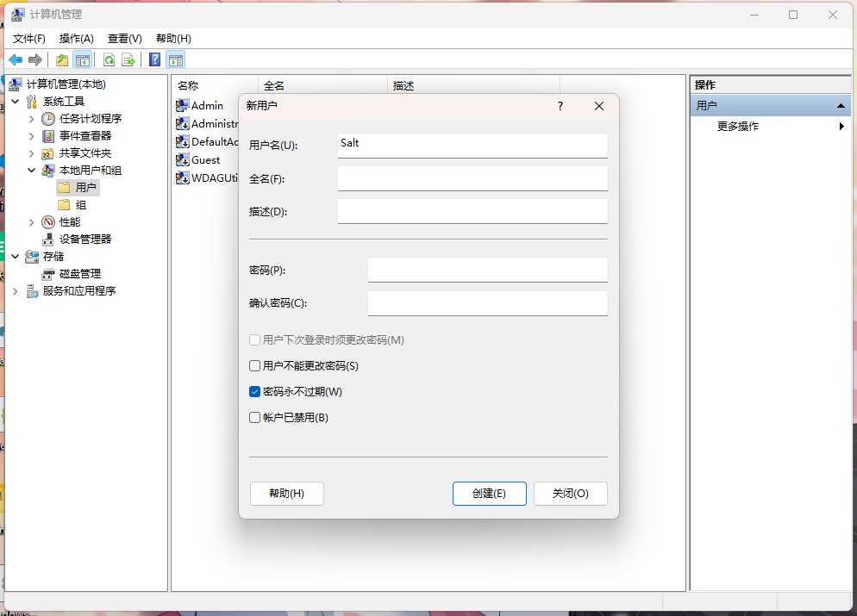The image size is (857, 616).
Task: Check the 用户不能更改密码 checkbox
Action: (255, 366)
